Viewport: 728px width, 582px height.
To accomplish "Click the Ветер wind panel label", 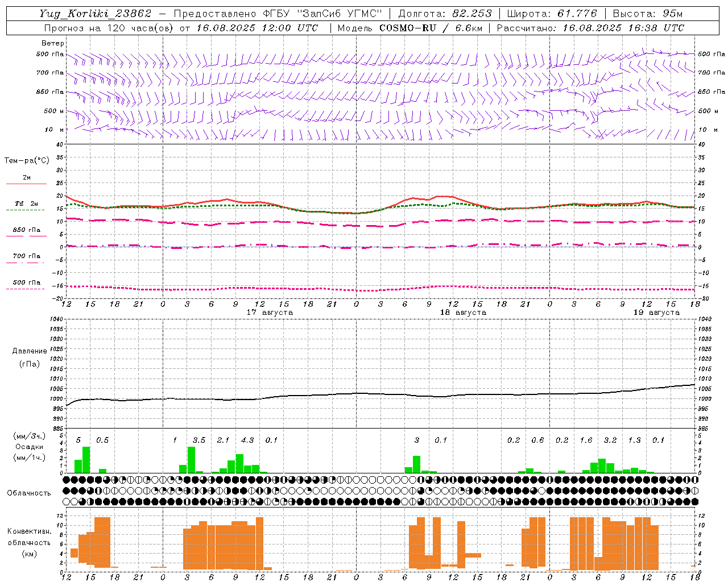I will [x=53, y=43].
